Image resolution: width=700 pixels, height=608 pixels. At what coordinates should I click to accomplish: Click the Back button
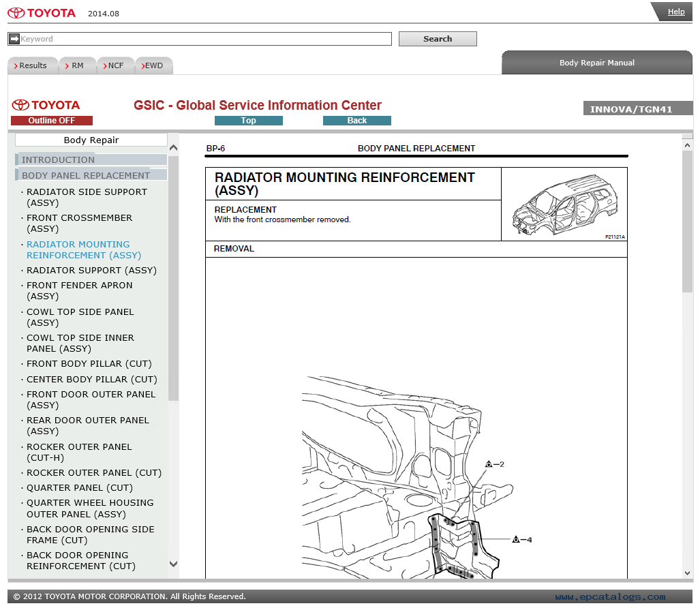(357, 121)
